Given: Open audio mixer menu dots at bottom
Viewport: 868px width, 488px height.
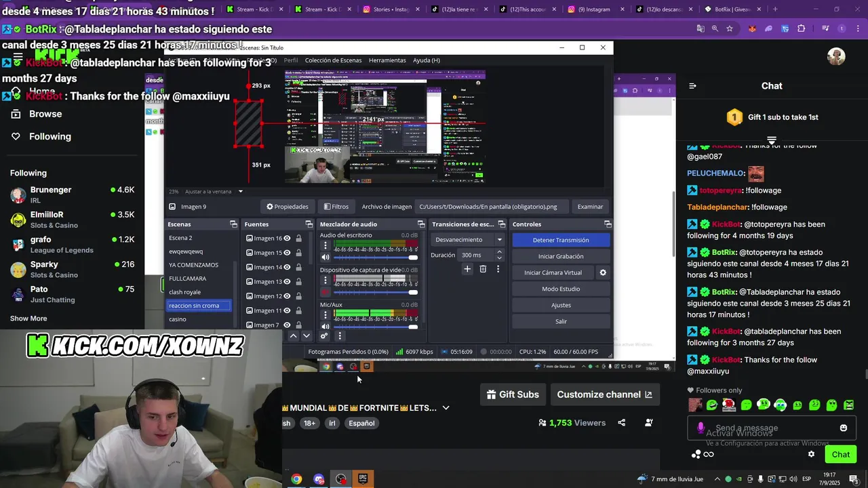Looking at the screenshot, I should coord(340,335).
